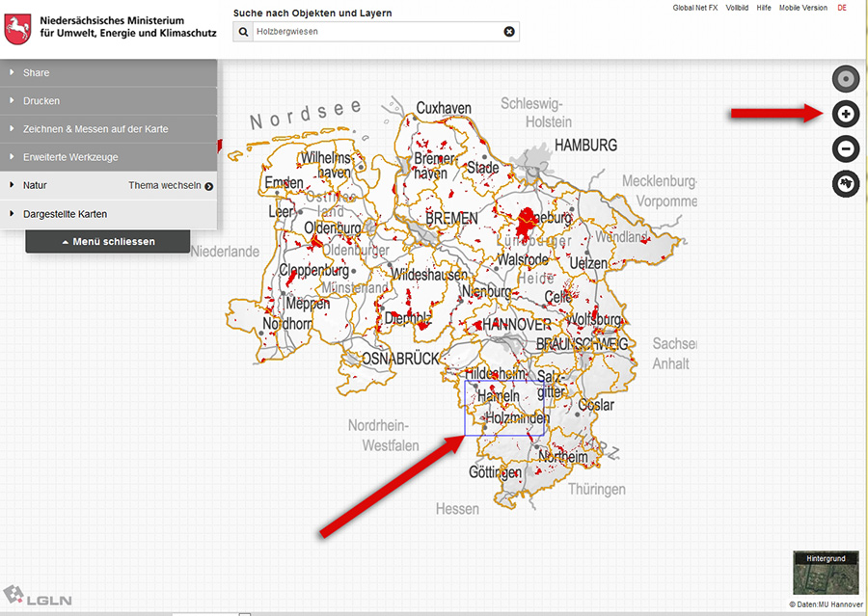The width and height of the screenshot is (868, 616).
Task: Open the Thema wechseln selector
Action: point(170,185)
